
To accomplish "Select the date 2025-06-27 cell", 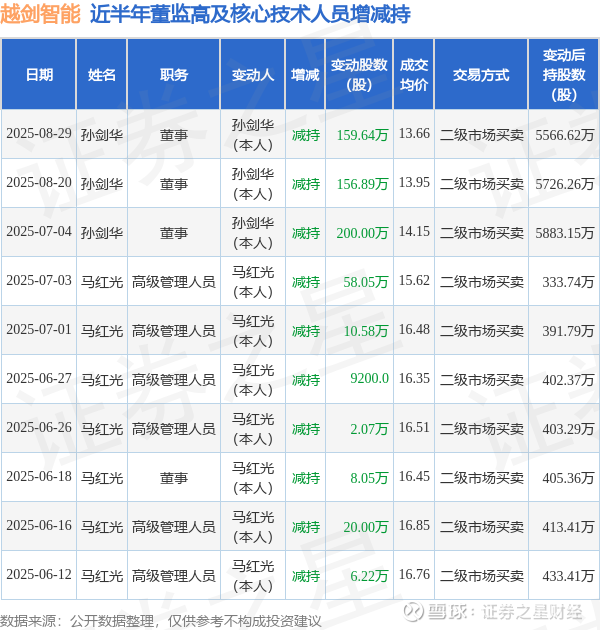I will (x=39, y=378).
